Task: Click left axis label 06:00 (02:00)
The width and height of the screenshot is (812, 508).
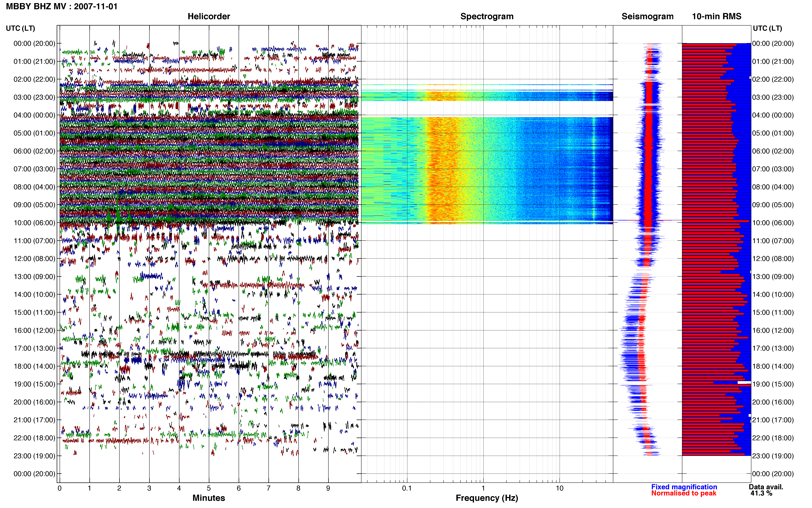Action: pyautogui.click(x=35, y=151)
